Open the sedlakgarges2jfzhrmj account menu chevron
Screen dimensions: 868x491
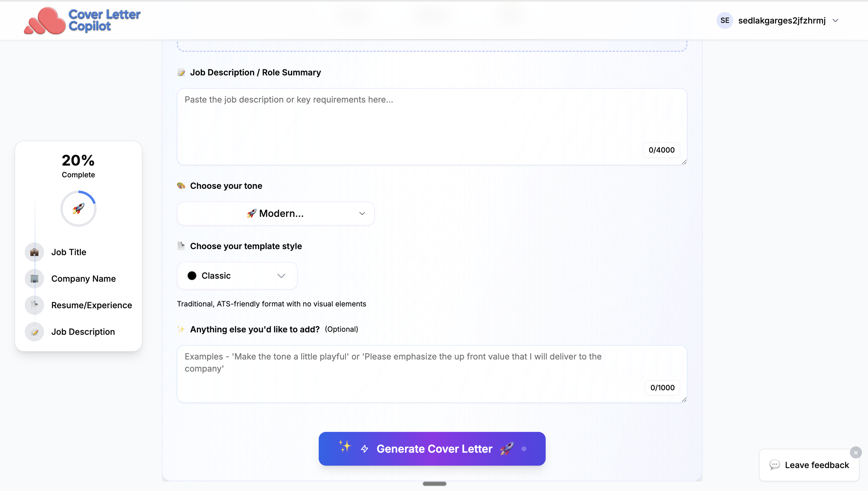[836, 21]
